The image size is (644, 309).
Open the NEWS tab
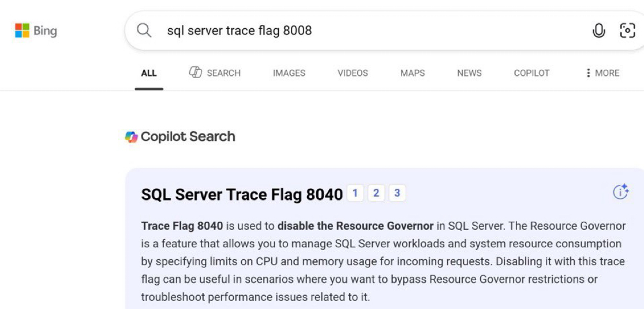469,73
